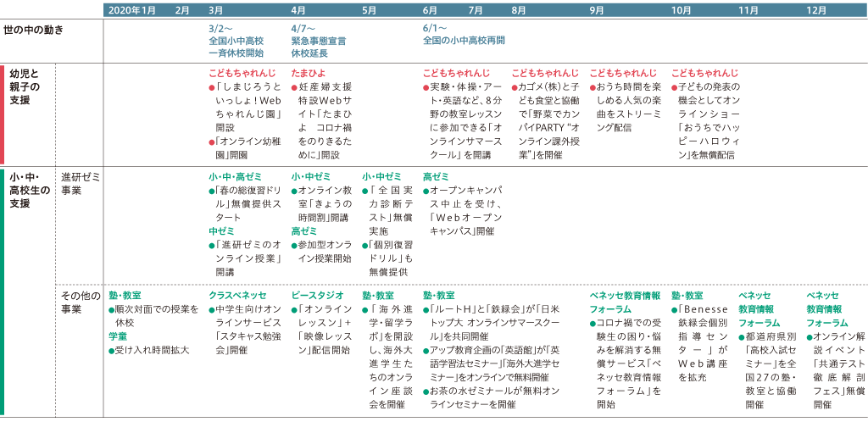
Task: Click the green bullet beside 受け入れ時間拡大
Action: tap(112, 350)
